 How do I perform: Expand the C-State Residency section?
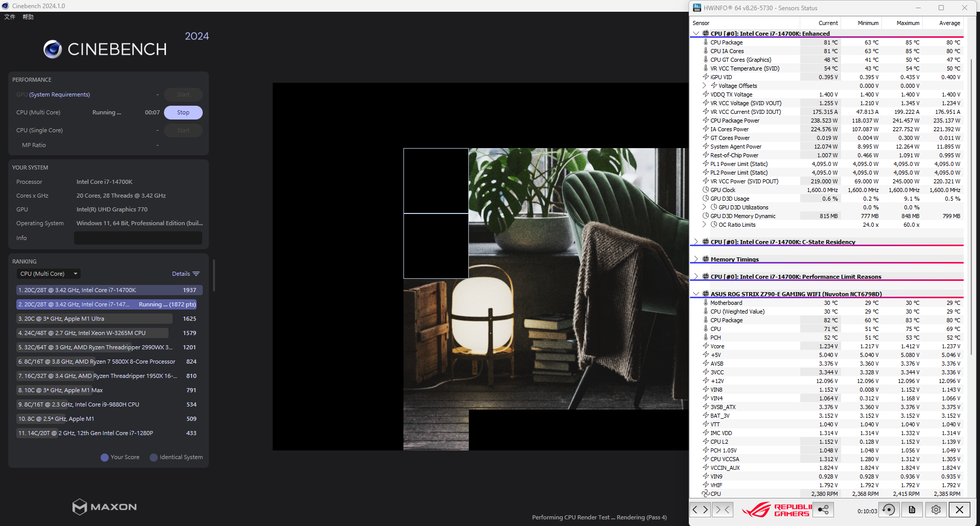coord(696,242)
